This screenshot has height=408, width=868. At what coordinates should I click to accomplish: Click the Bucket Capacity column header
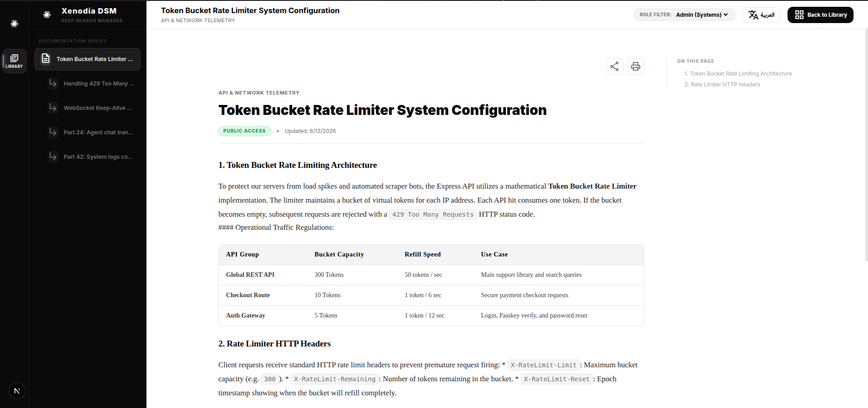(339, 255)
